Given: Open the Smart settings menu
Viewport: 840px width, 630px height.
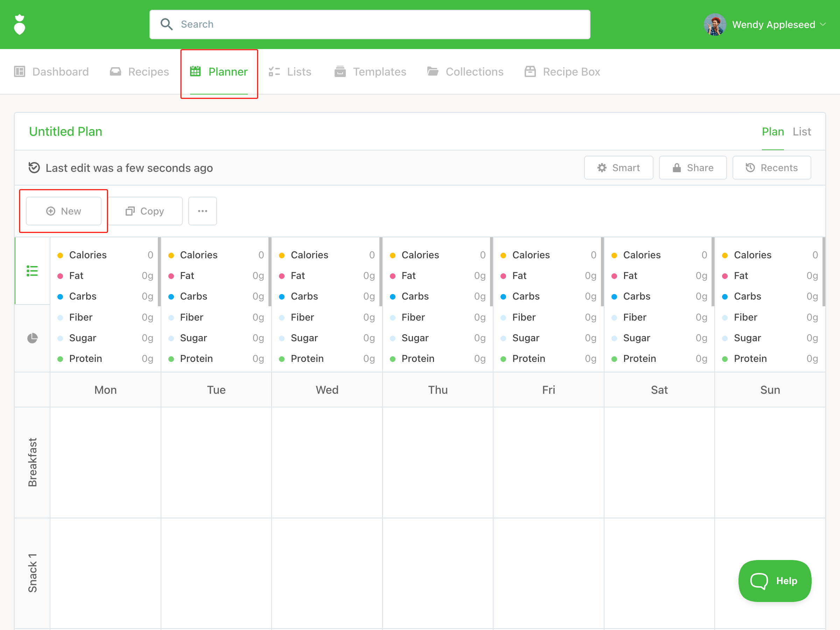Looking at the screenshot, I should click(618, 167).
